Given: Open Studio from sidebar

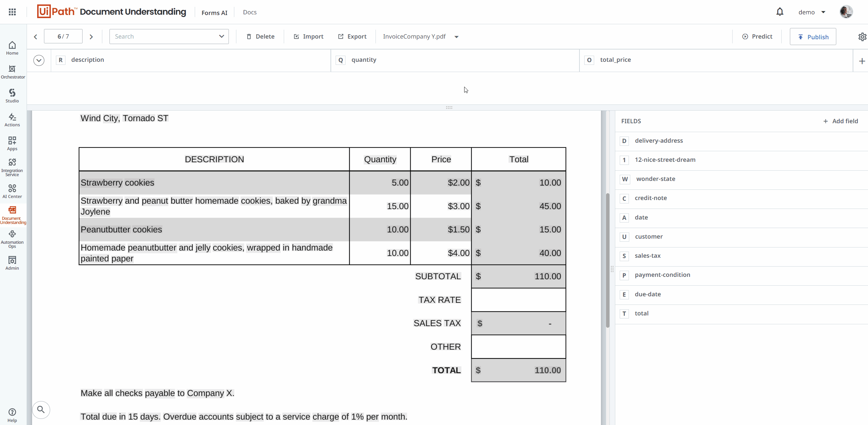Looking at the screenshot, I should tap(12, 96).
